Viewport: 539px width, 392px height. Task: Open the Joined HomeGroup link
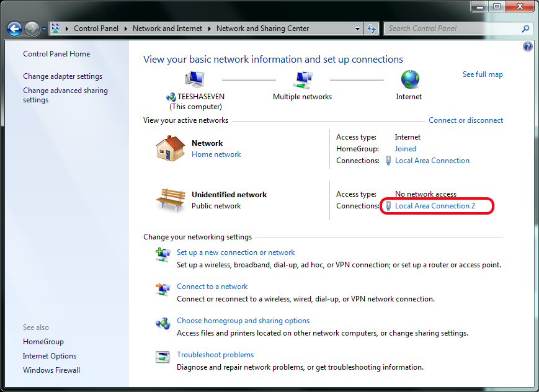[405, 149]
